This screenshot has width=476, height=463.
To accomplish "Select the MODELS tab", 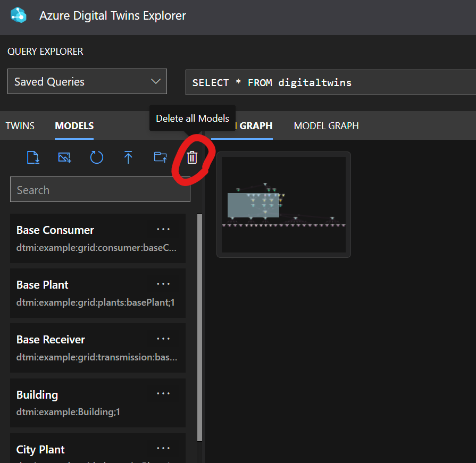I will pos(74,125).
